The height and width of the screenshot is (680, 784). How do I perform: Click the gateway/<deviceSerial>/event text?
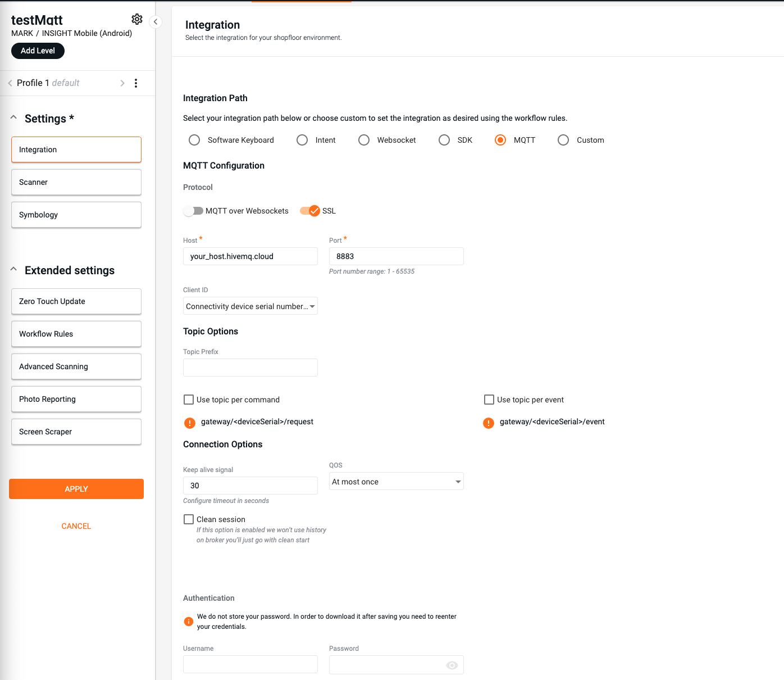pyautogui.click(x=552, y=421)
